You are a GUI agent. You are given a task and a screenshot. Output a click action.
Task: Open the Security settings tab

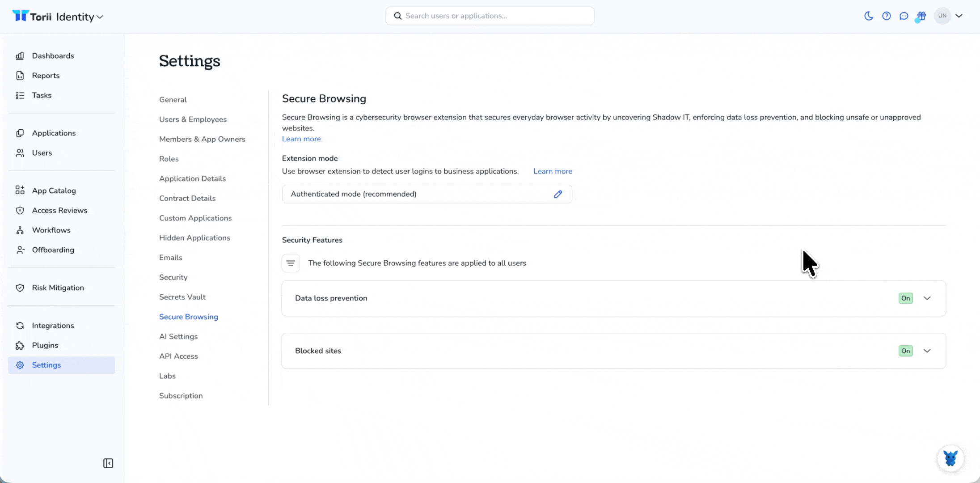click(173, 277)
